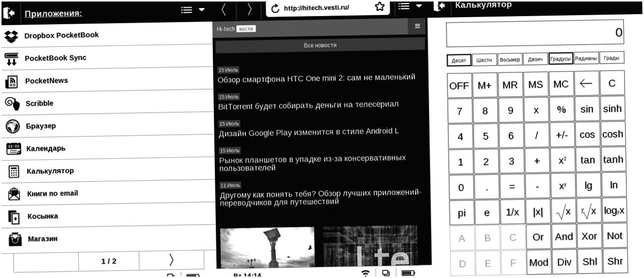Click the C clear key

(612, 83)
